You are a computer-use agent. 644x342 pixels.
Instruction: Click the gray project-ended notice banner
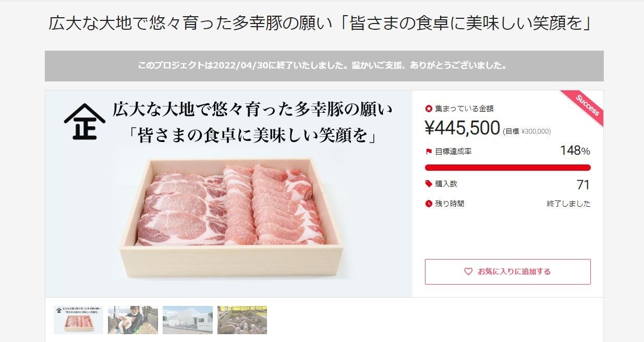324,66
